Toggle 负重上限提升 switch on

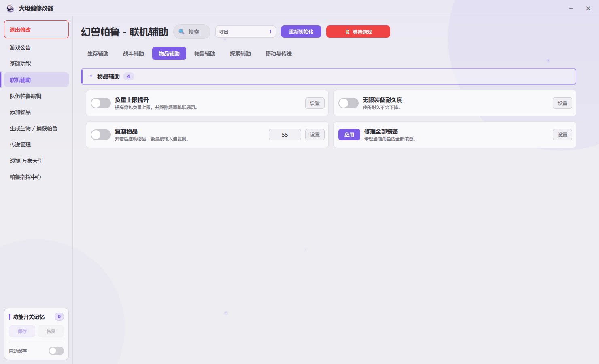point(101,103)
